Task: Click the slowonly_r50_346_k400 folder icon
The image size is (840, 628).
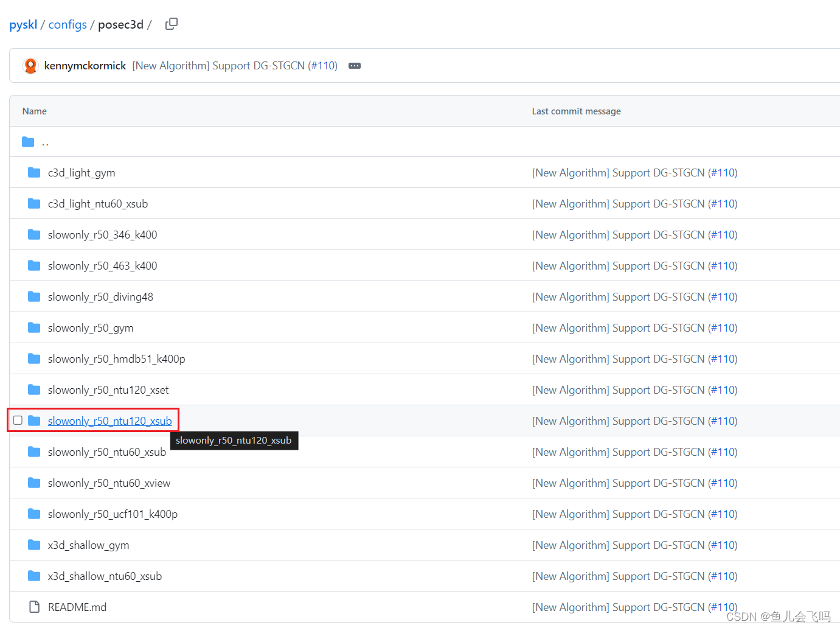Action: click(34, 235)
